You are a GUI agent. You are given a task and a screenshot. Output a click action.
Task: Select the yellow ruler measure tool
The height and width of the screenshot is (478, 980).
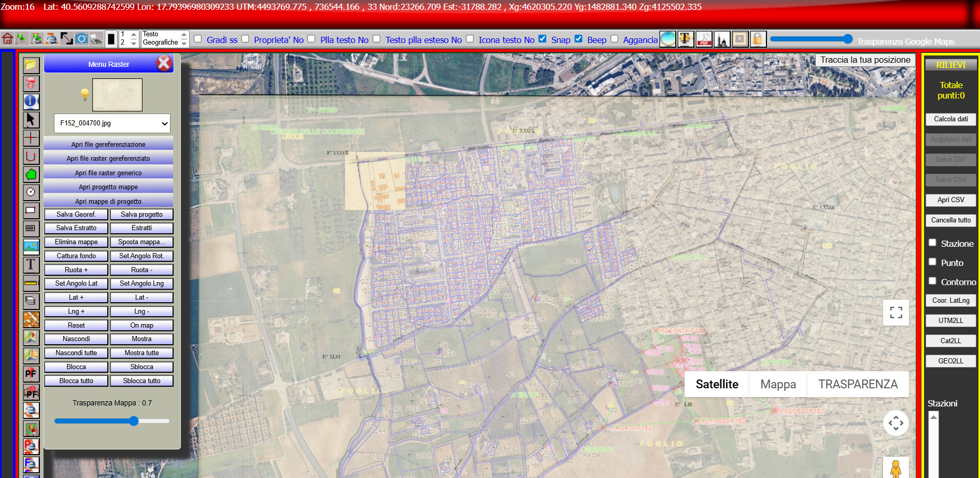coord(31,283)
